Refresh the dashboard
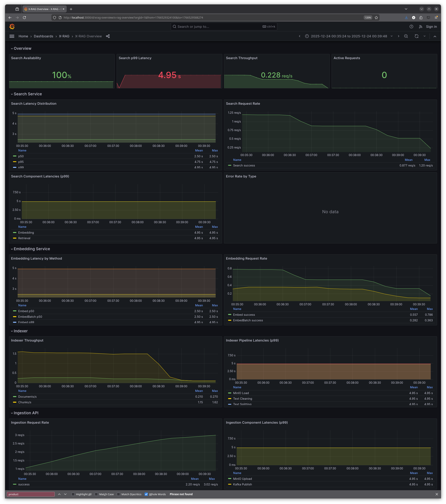 click(416, 36)
